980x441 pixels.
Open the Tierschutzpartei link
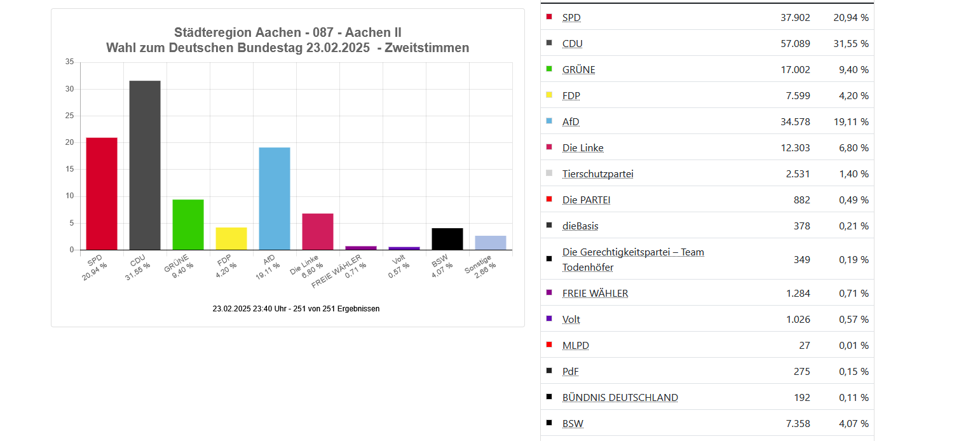597,173
